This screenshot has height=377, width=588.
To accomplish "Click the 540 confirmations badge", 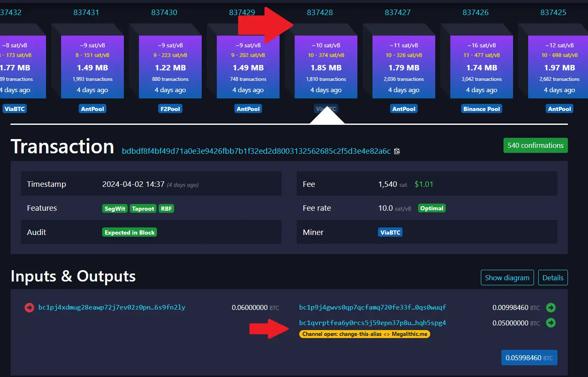I will pyautogui.click(x=535, y=145).
